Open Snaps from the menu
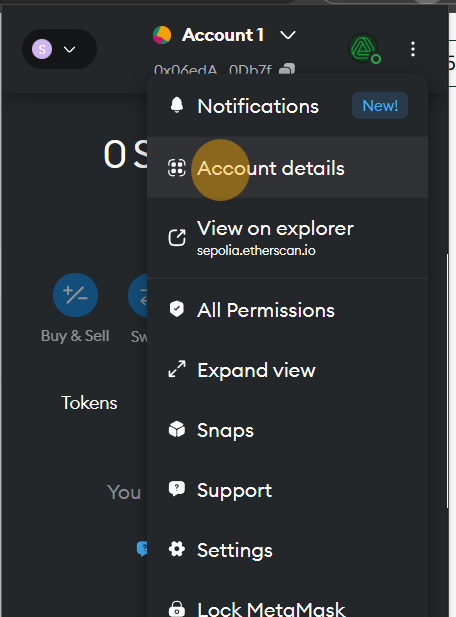The width and height of the screenshot is (456, 617). click(288, 430)
